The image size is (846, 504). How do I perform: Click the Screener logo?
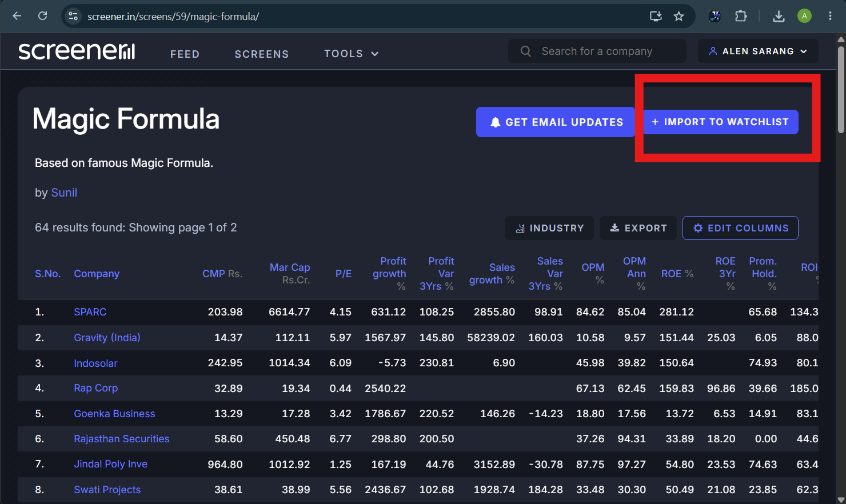pyautogui.click(x=77, y=51)
